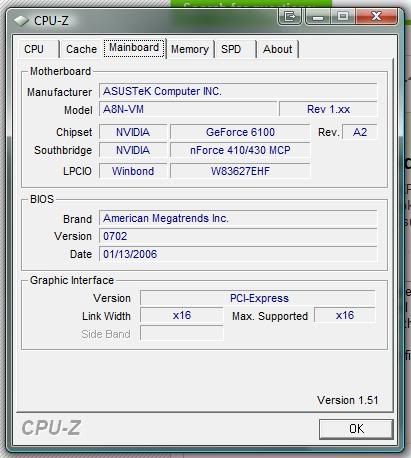
Task: Click the CPU-Z chip icon in title bar
Action: (x=21, y=21)
